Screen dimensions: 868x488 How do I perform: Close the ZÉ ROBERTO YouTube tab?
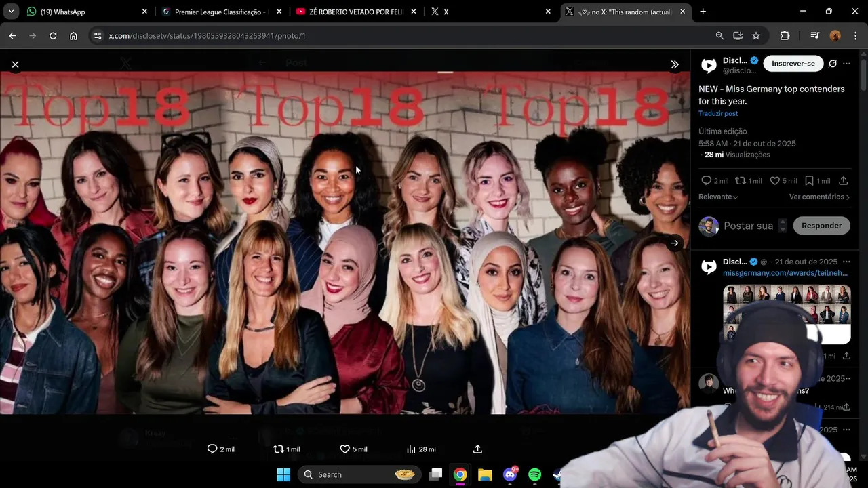coord(414,12)
